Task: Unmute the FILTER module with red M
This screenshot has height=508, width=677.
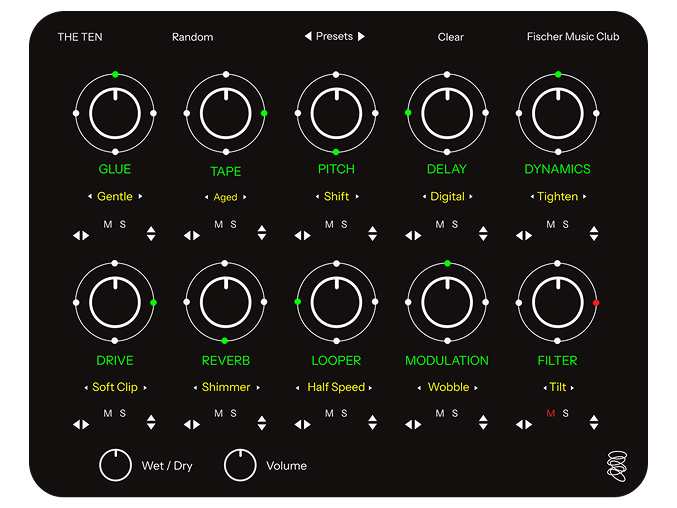Action: point(550,413)
